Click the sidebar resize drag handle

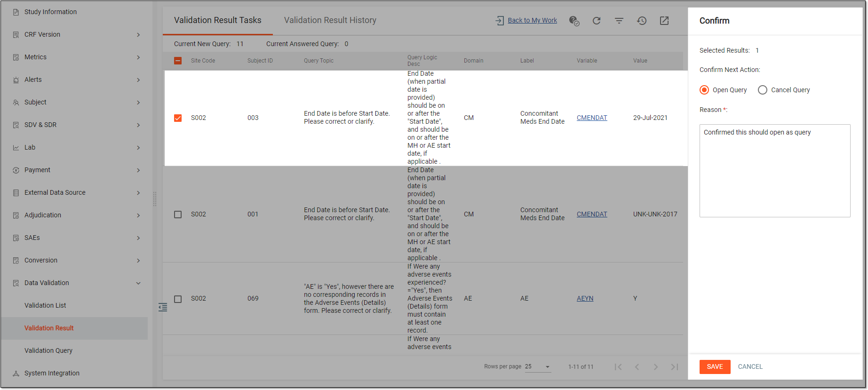click(x=155, y=199)
